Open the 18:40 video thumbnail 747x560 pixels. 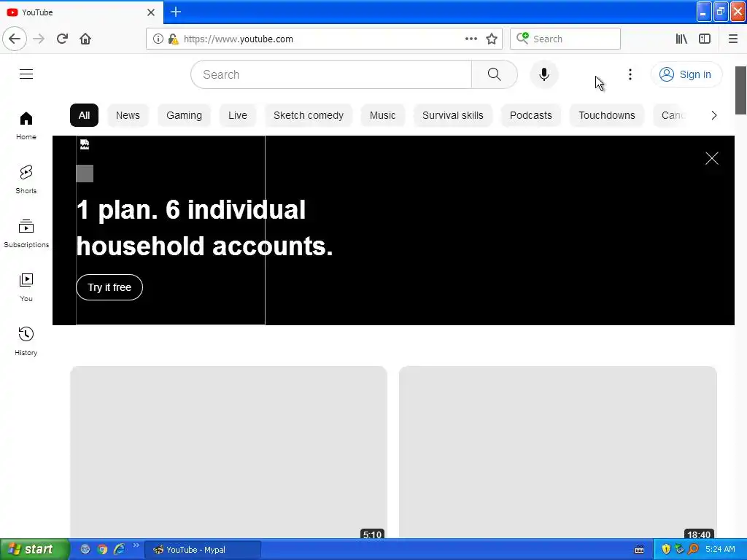pos(558,452)
